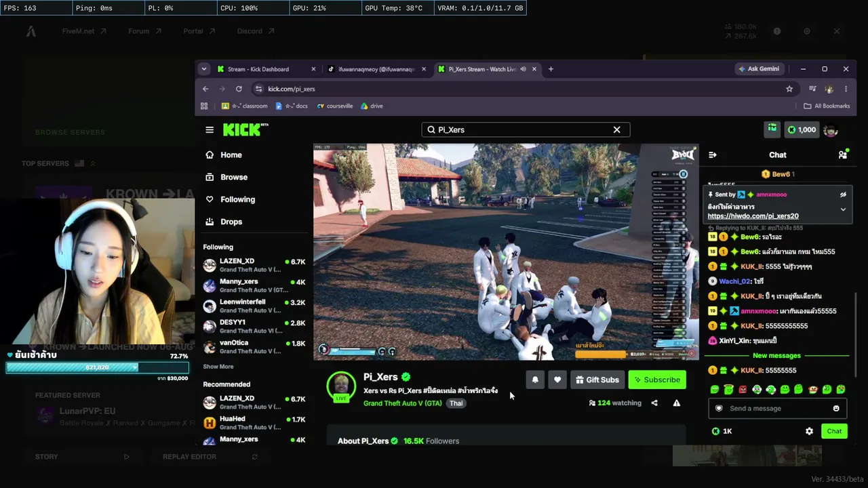
Task: Open the All Bookmarks folder
Action: click(827, 106)
